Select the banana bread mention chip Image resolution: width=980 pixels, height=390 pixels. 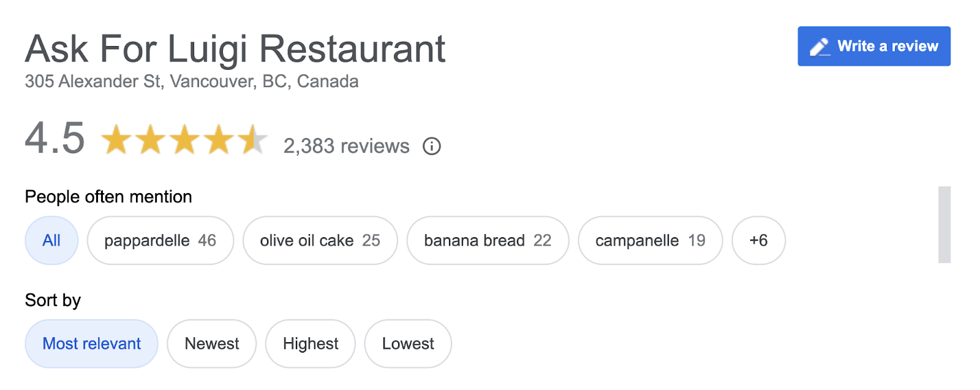(x=488, y=240)
